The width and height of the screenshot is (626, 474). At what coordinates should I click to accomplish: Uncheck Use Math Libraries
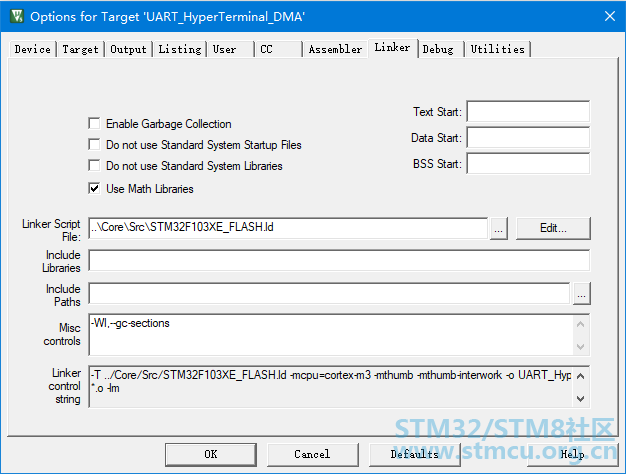[94, 188]
